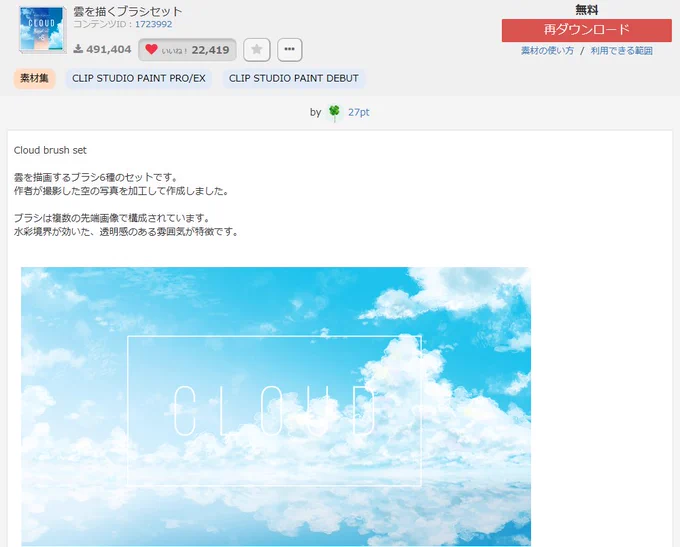Viewport: 680px width, 547px height.
Task: Select the CLIP STUDIO PAINT DEBUT tag
Action: coord(294,79)
